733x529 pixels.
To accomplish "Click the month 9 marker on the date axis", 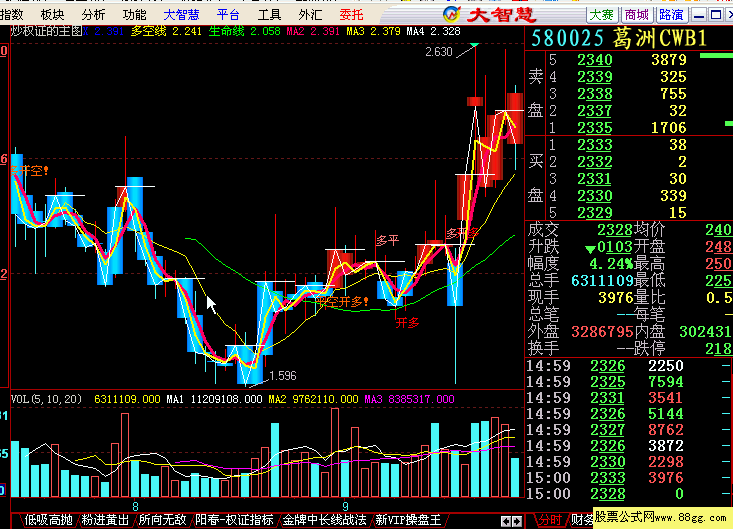I will tap(345, 507).
